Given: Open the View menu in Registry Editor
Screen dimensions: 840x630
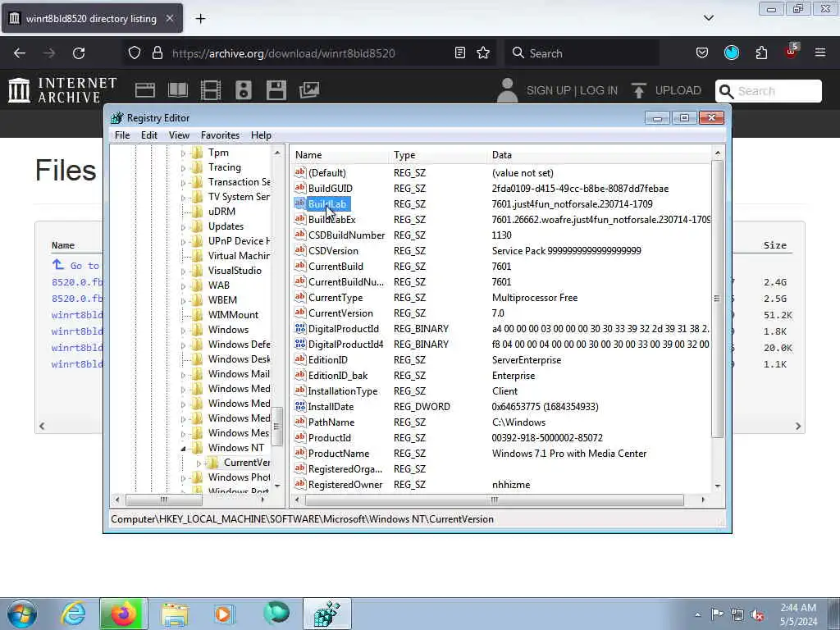Looking at the screenshot, I should (179, 135).
